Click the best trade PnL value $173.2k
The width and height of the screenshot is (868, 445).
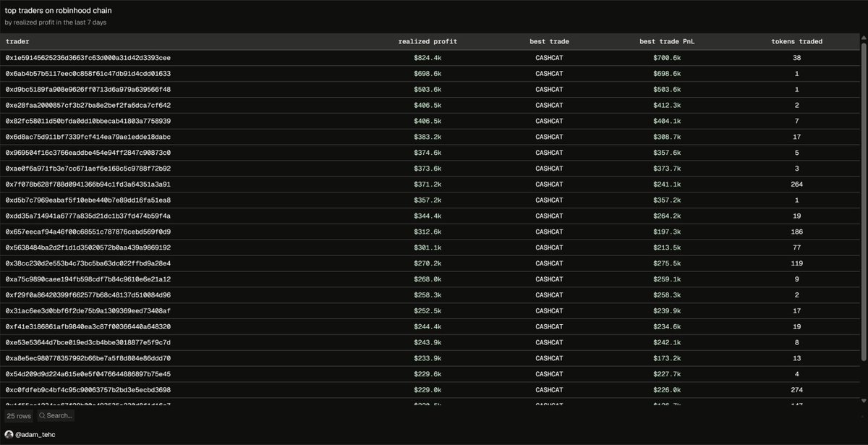point(666,358)
